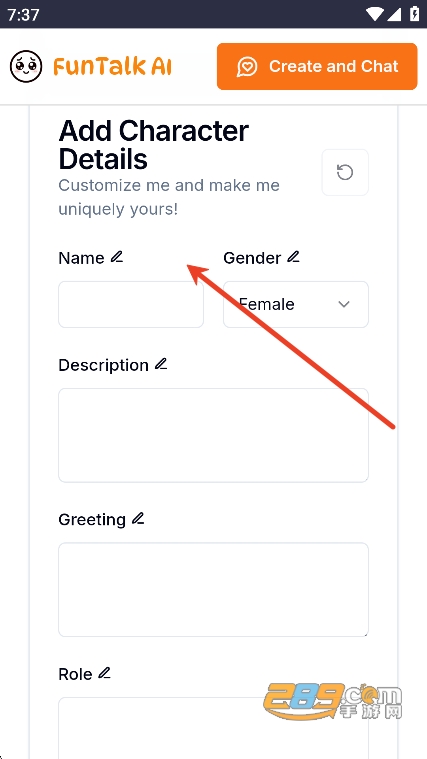Focus the Greeting text area
This screenshot has width=427, height=759.
pos(214,590)
